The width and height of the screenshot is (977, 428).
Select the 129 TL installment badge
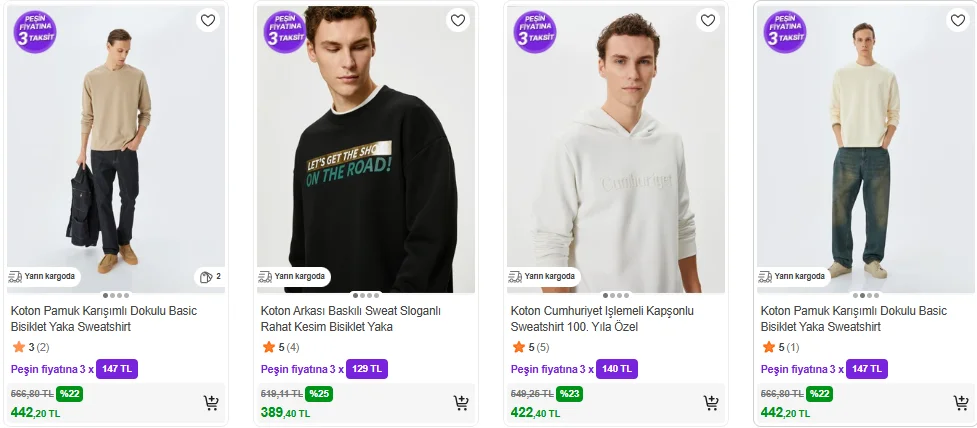point(367,369)
